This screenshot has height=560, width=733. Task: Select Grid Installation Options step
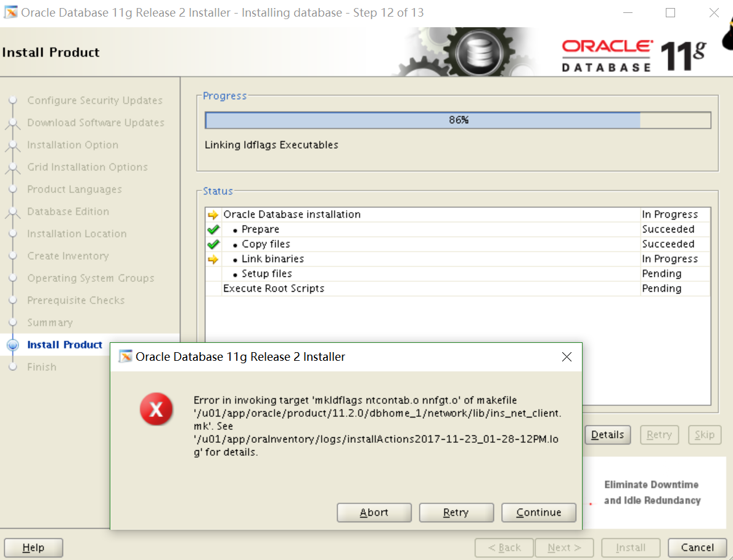(88, 167)
